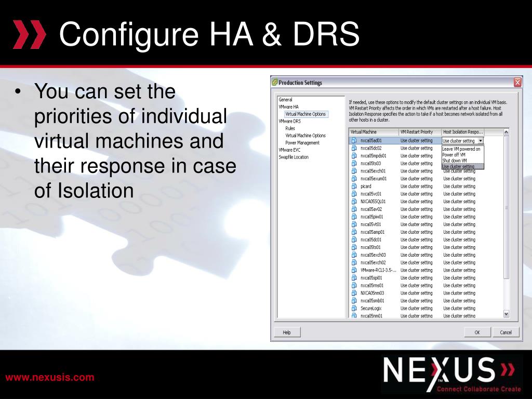Image resolution: width=532 pixels, height=399 pixels.
Task: Choose Shut down VM option
Action: [x=462, y=161]
